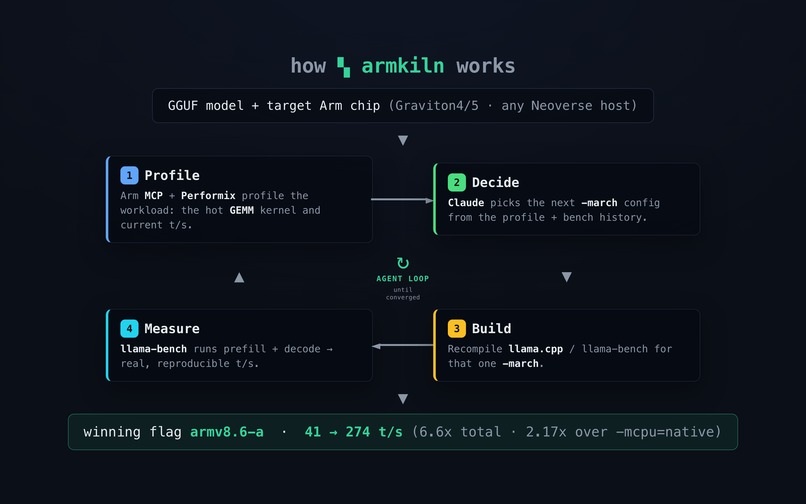The height and width of the screenshot is (504, 806).
Task: Select the "Profile" step heading
Action: (172, 175)
